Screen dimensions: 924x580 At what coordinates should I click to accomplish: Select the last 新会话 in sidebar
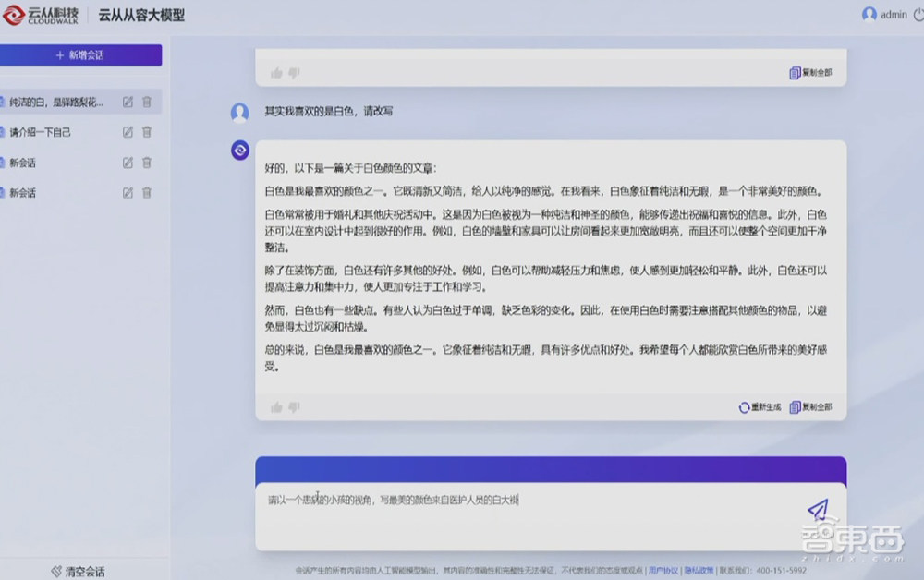[23, 193]
